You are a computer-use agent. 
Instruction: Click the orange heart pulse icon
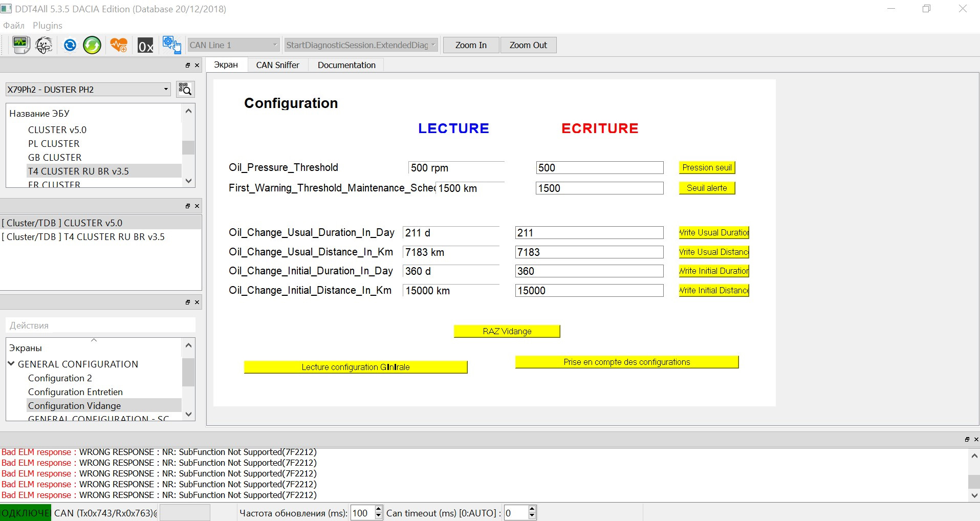(119, 45)
